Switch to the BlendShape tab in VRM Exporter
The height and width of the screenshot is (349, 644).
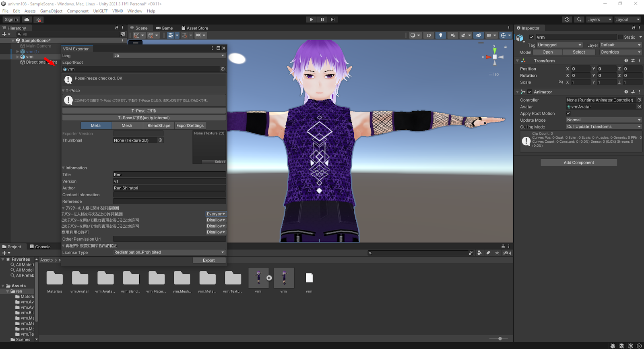159,126
